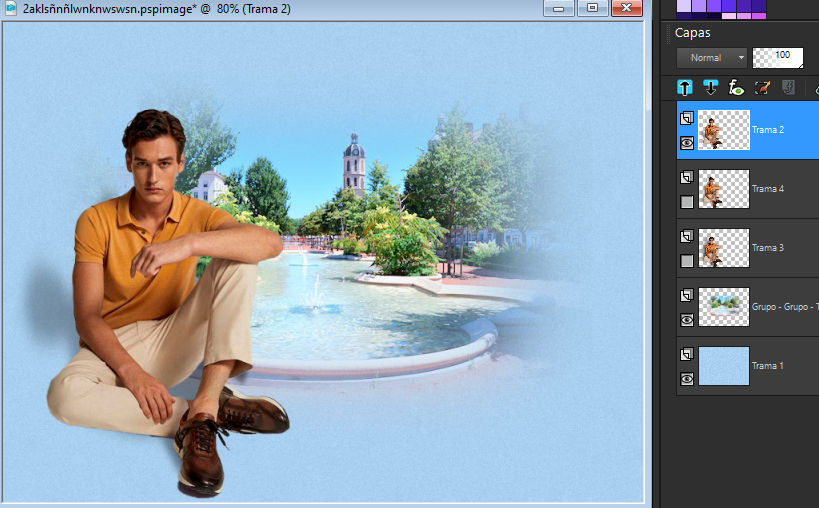Click the greyed-out 'f' icon in Capas toolbar
The image size is (819, 508).
click(x=787, y=88)
